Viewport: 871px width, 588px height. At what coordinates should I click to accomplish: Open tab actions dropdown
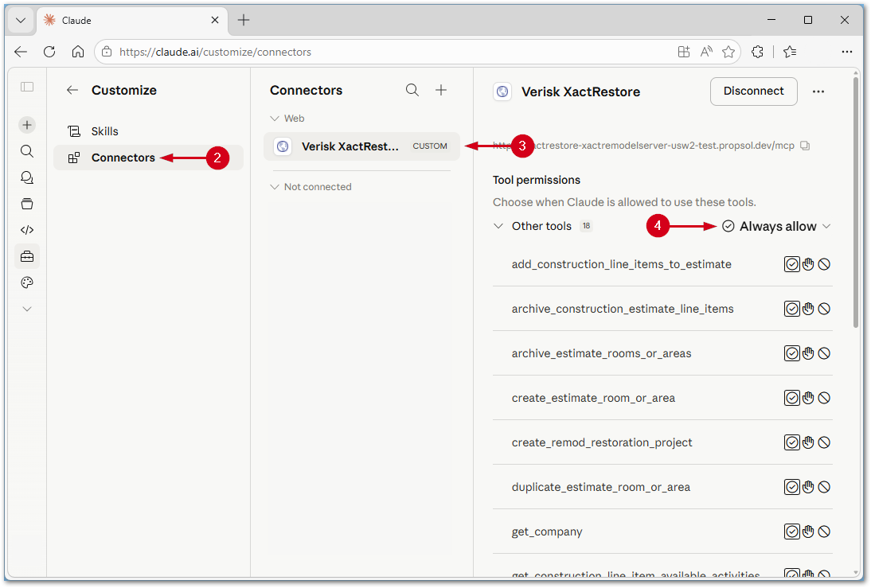point(21,21)
